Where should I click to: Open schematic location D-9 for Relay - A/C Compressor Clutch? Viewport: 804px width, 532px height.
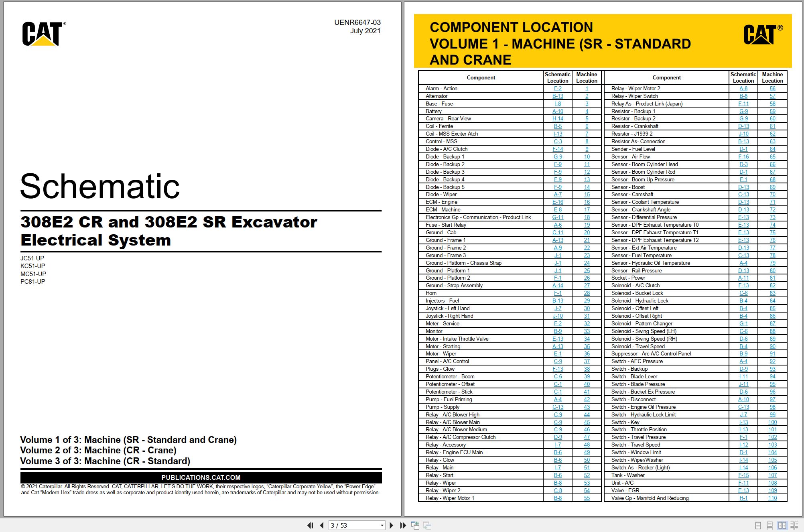(558, 437)
